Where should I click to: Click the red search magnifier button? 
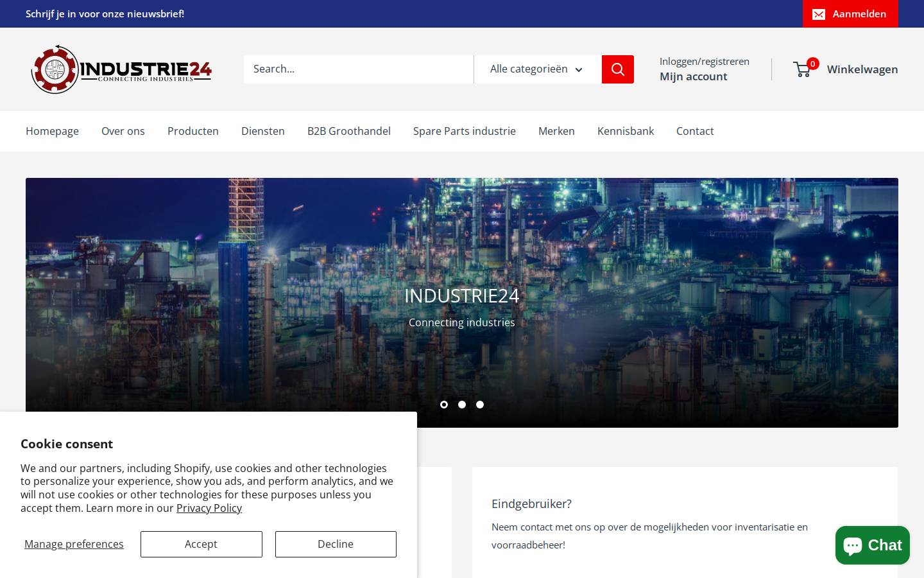(618, 69)
